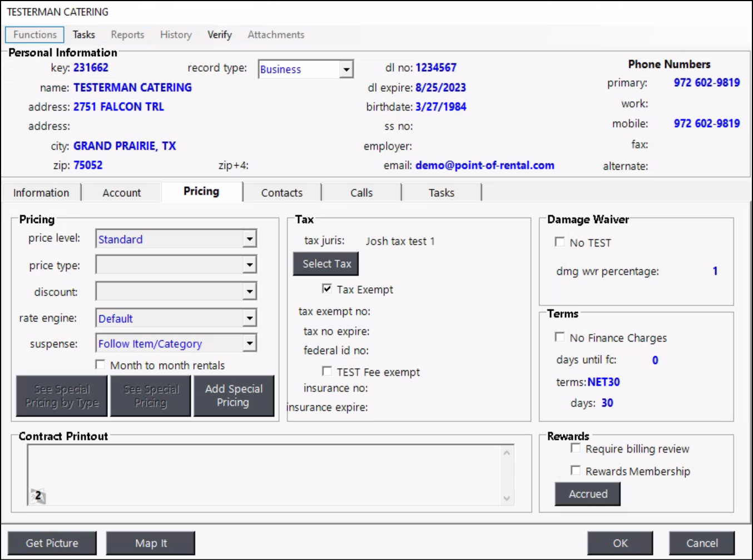The image size is (753, 560).
Task: Open the Functions menu
Action: [35, 34]
